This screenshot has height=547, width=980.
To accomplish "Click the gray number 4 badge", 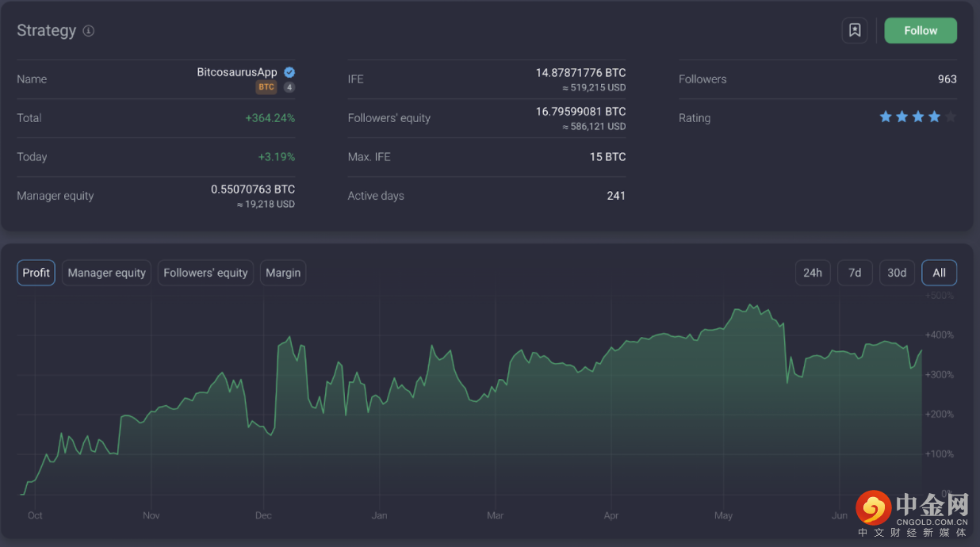I will pyautogui.click(x=289, y=87).
